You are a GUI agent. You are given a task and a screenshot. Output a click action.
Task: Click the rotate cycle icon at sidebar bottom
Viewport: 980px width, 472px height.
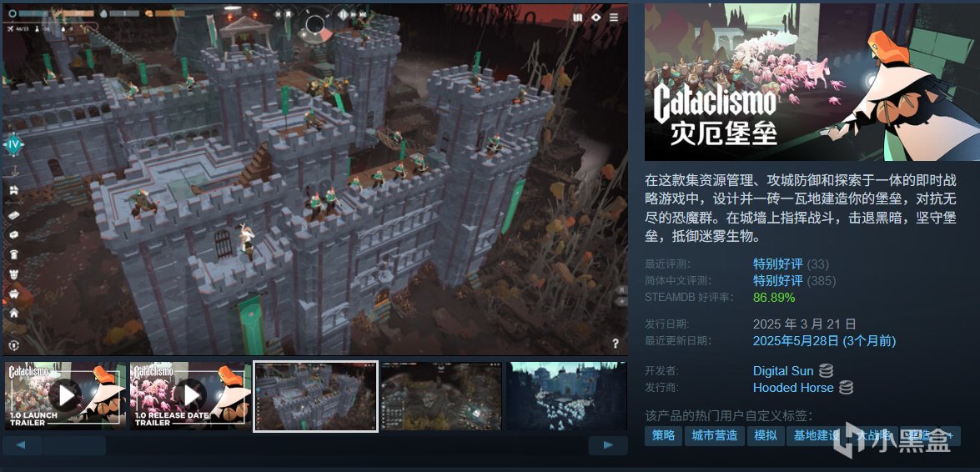pos(13,344)
